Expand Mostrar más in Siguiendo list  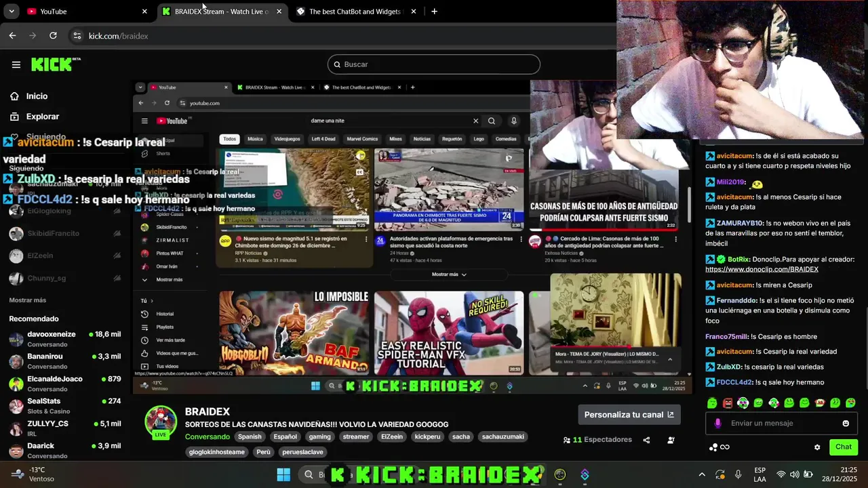tap(28, 300)
